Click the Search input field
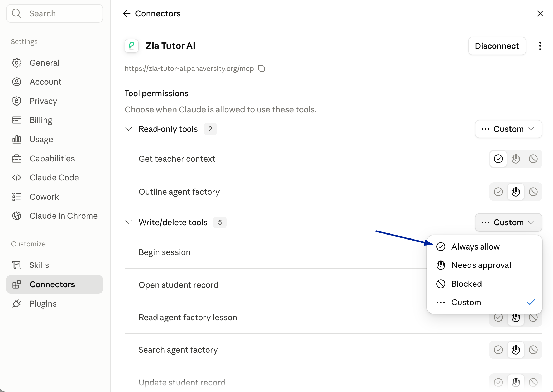Screen dimensions: 553x392 pos(55,13)
